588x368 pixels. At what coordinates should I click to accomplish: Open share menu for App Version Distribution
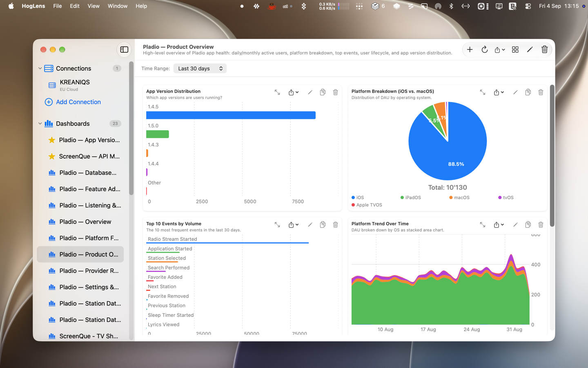point(294,92)
